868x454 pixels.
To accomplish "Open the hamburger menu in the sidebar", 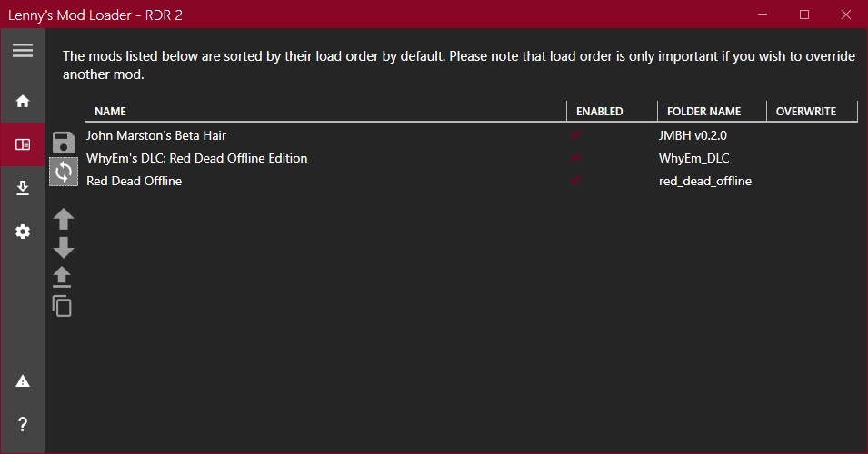I will pyautogui.click(x=23, y=50).
